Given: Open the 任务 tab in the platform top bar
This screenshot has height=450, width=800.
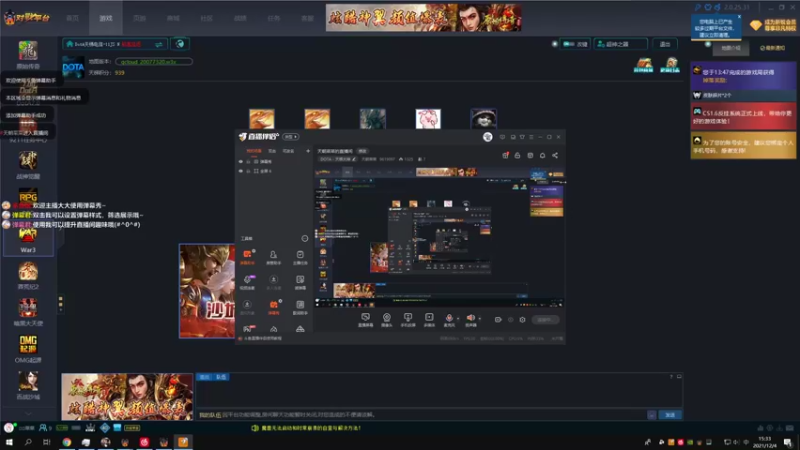Looking at the screenshot, I should [274, 18].
